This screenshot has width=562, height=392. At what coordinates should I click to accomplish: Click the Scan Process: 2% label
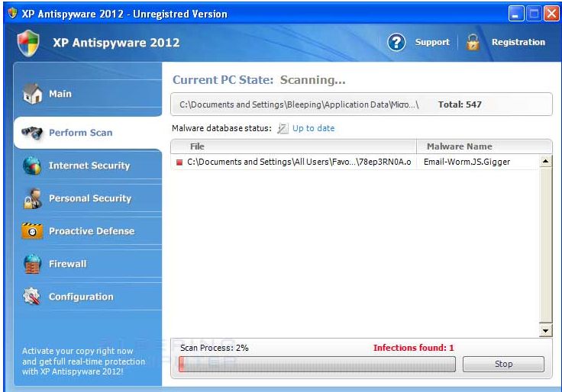click(x=215, y=348)
